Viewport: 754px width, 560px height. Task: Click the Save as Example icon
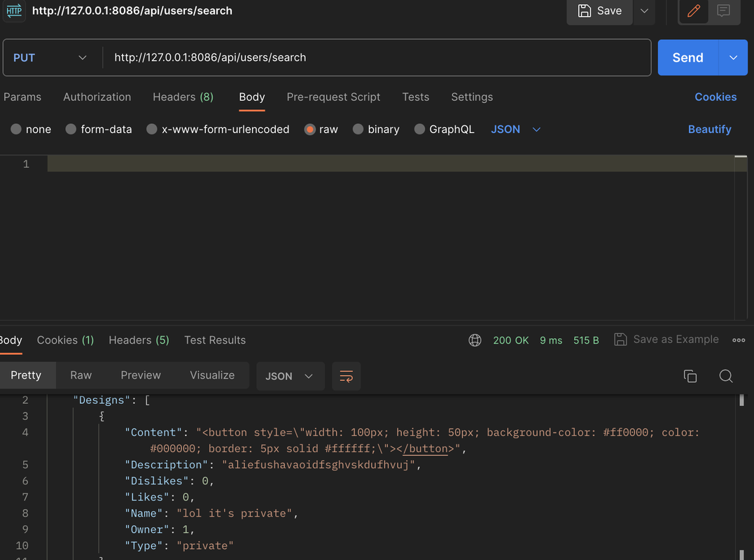(620, 339)
